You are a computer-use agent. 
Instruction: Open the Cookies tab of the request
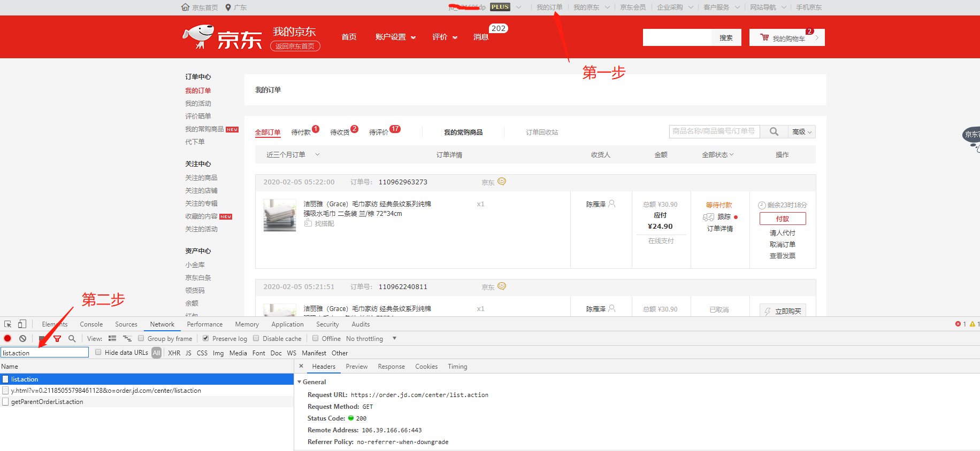(x=426, y=366)
